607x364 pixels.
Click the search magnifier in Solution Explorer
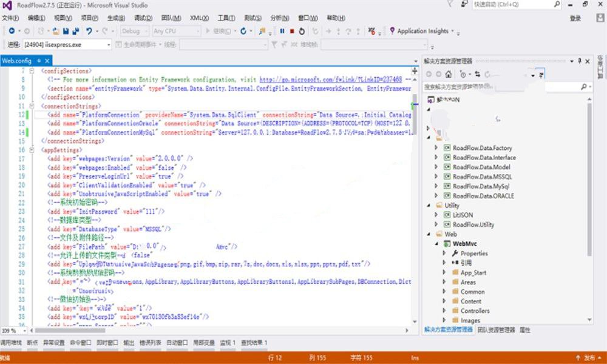(584, 87)
